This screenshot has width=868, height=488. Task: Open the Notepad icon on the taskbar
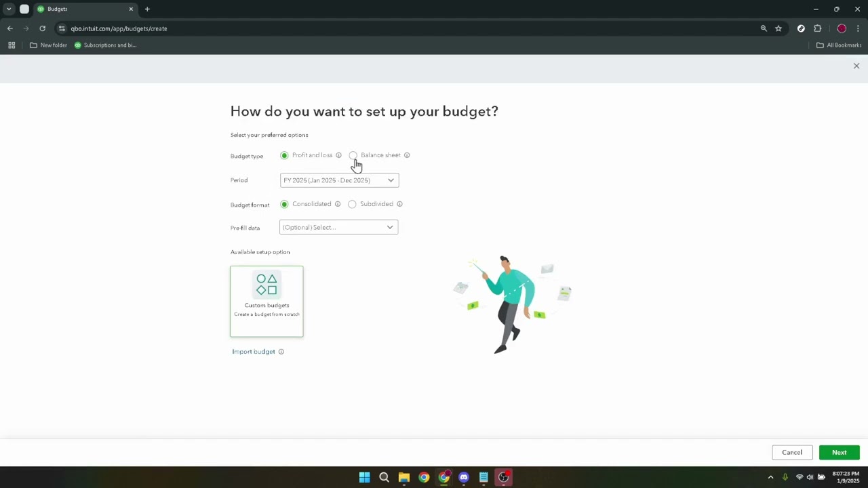[484, 477]
